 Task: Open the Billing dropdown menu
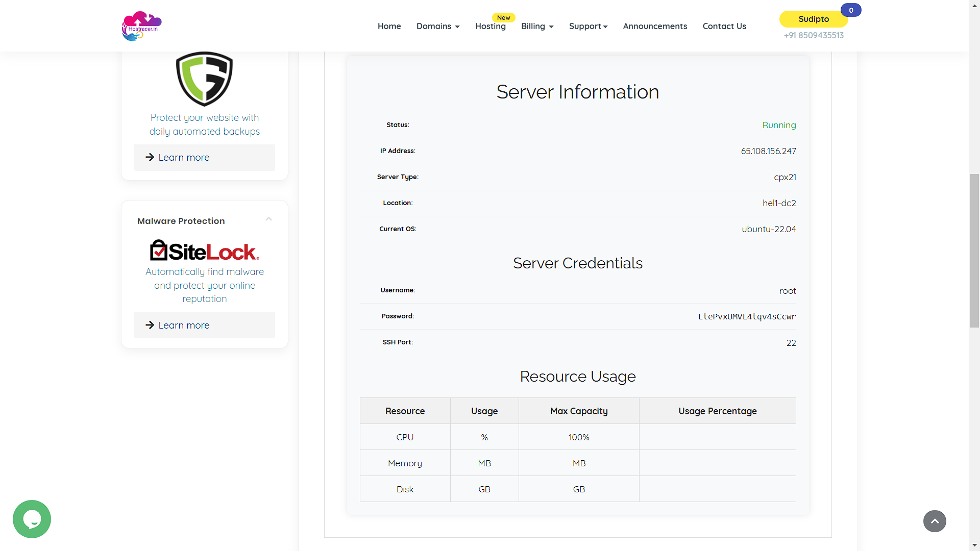[x=537, y=26]
